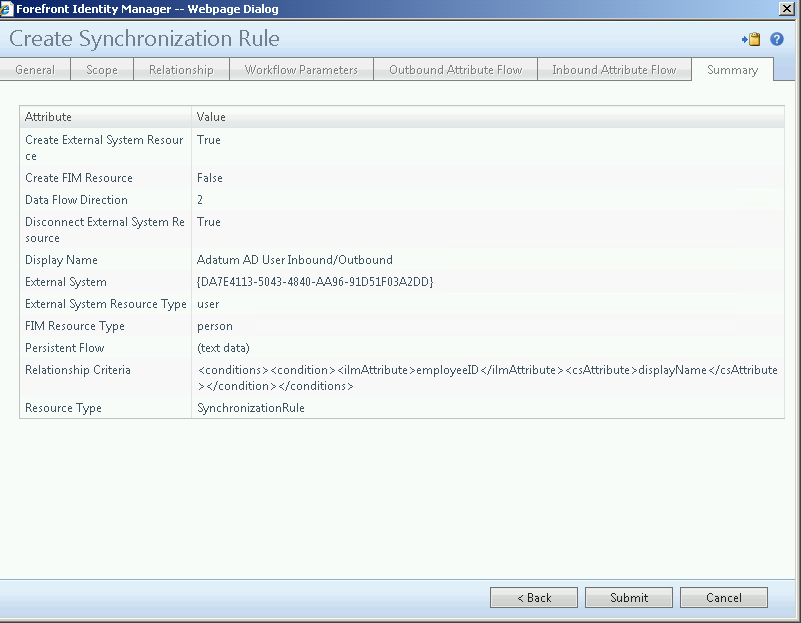Open the Outbound Attribute Flow tab

(456, 70)
